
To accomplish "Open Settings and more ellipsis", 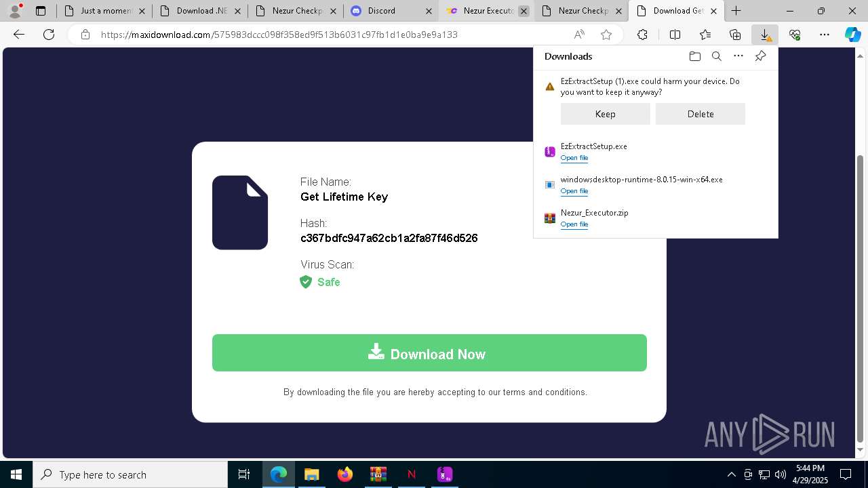I will [x=825, y=35].
